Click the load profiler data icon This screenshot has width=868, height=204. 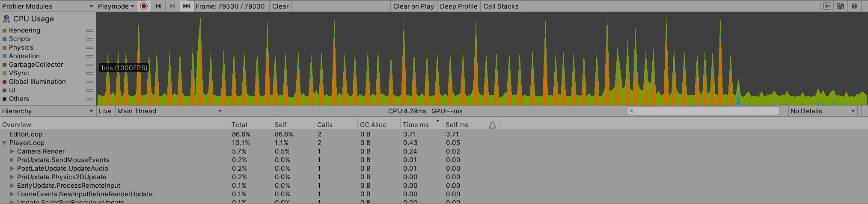tap(827, 6)
